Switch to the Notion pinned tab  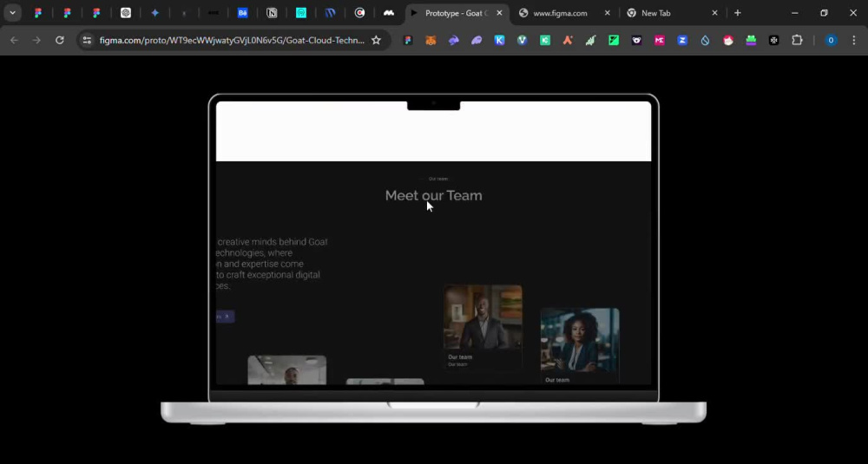coord(272,13)
